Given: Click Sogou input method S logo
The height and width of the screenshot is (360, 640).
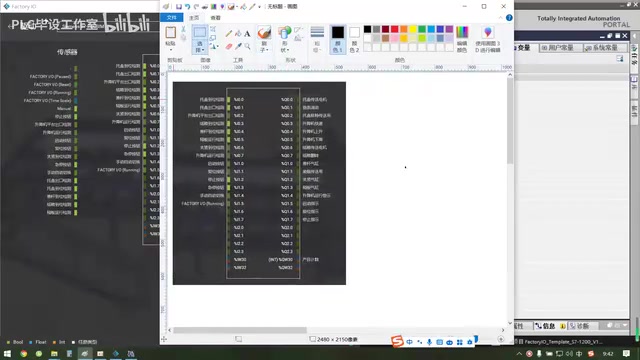Looking at the screenshot, I should point(397,341).
